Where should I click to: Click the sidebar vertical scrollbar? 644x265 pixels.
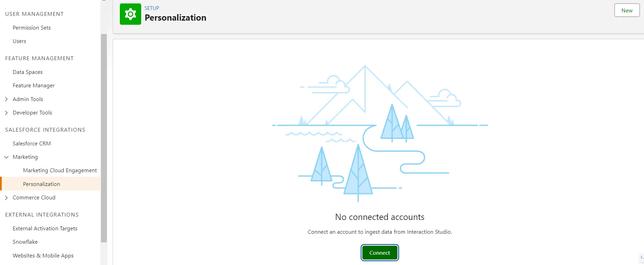[x=104, y=137]
